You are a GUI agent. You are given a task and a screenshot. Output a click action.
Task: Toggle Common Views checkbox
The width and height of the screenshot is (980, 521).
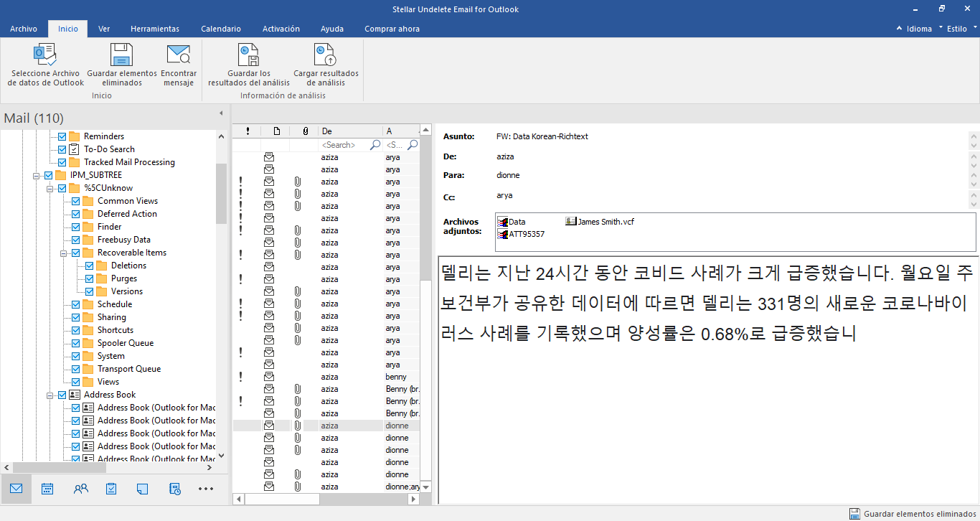click(x=75, y=201)
